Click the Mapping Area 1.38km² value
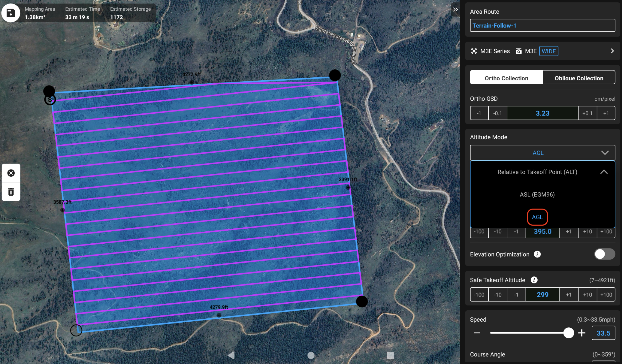Image resolution: width=622 pixels, height=364 pixels. pos(35,17)
